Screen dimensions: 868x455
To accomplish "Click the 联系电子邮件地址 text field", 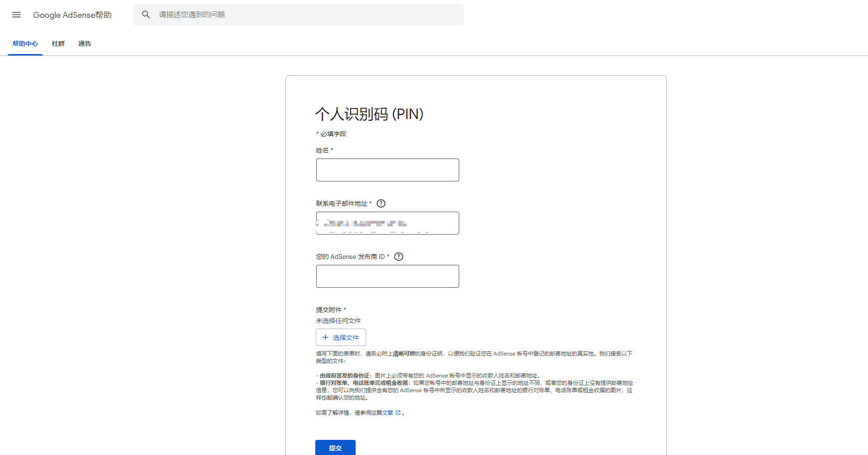I will [387, 223].
